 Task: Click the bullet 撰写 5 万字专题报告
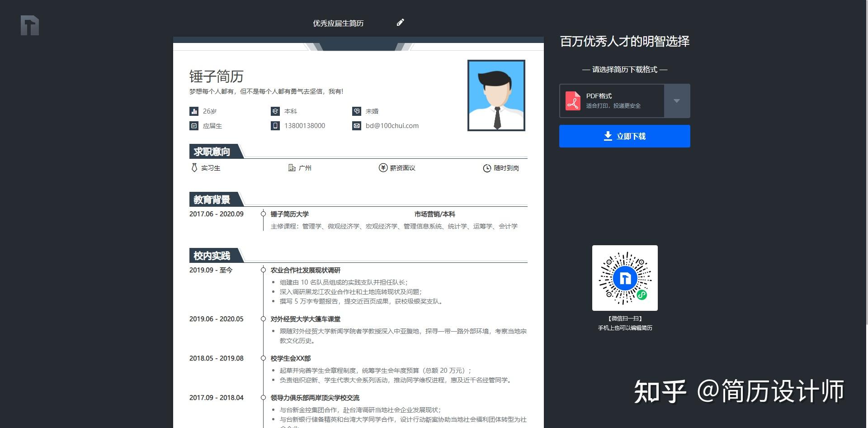point(362,301)
